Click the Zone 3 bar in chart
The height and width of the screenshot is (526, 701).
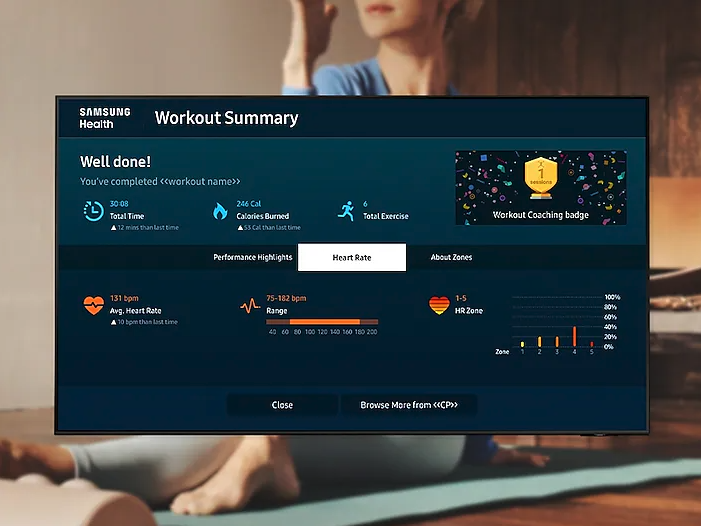[557, 341]
